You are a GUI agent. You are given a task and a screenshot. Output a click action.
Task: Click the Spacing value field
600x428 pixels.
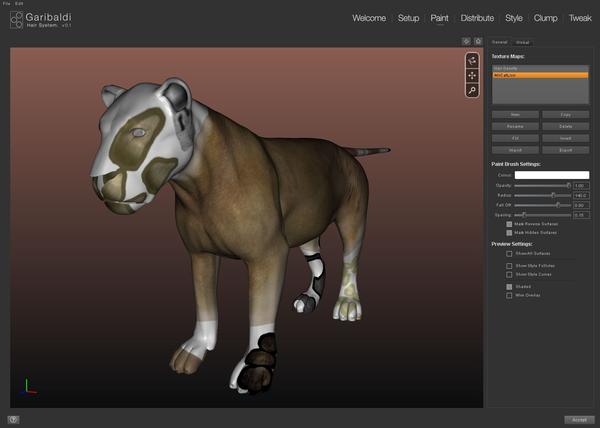coord(581,215)
